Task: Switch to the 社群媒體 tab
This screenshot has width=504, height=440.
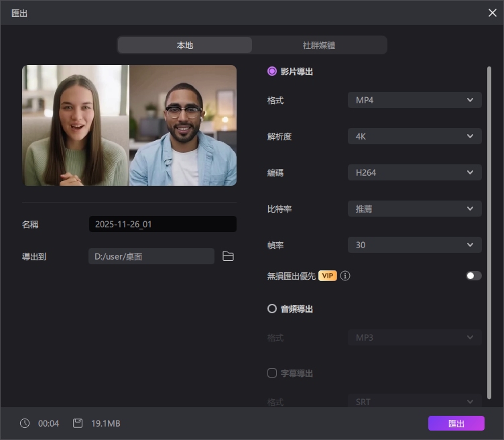Action: pyautogui.click(x=319, y=45)
